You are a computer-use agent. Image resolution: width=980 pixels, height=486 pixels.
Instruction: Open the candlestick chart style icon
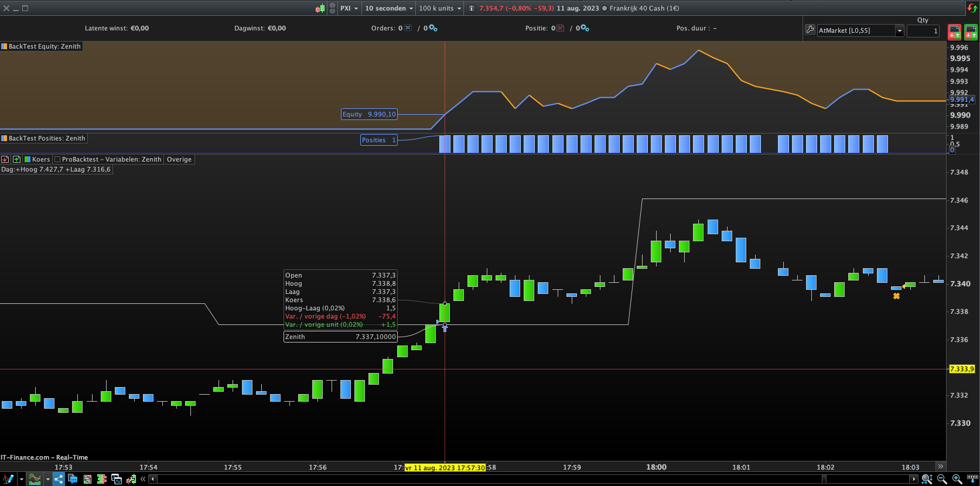pyautogui.click(x=320, y=8)
